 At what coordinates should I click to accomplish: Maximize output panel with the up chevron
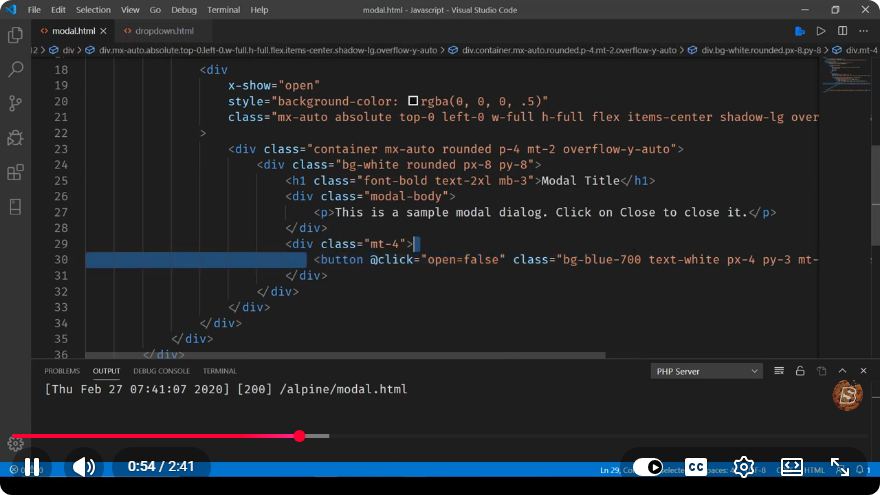pyautogui.click(x=842, y=371)
